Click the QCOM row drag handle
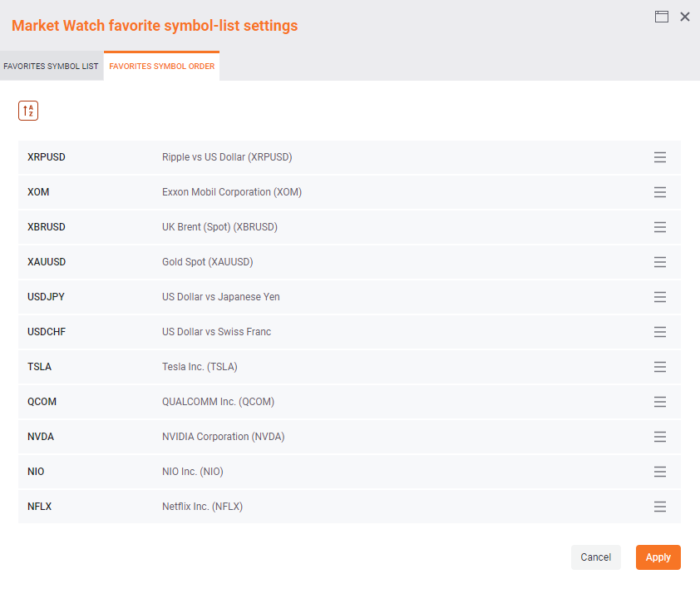The image size is (700, 589). coord(660,402)
